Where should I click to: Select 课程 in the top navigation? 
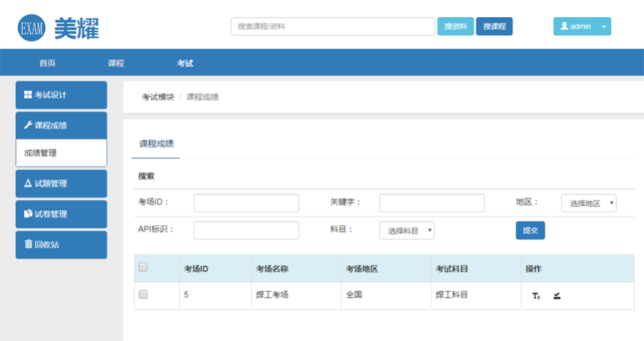(x=116, y=63)
